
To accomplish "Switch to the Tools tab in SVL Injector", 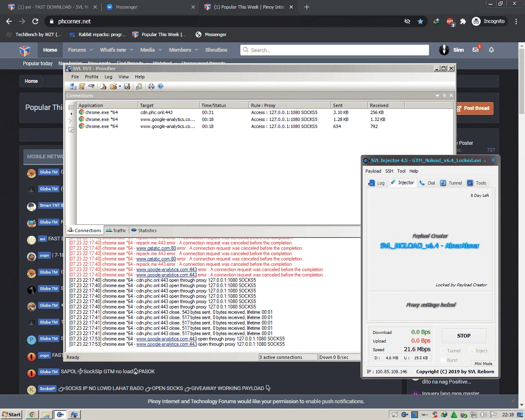I will click(476, 183).
